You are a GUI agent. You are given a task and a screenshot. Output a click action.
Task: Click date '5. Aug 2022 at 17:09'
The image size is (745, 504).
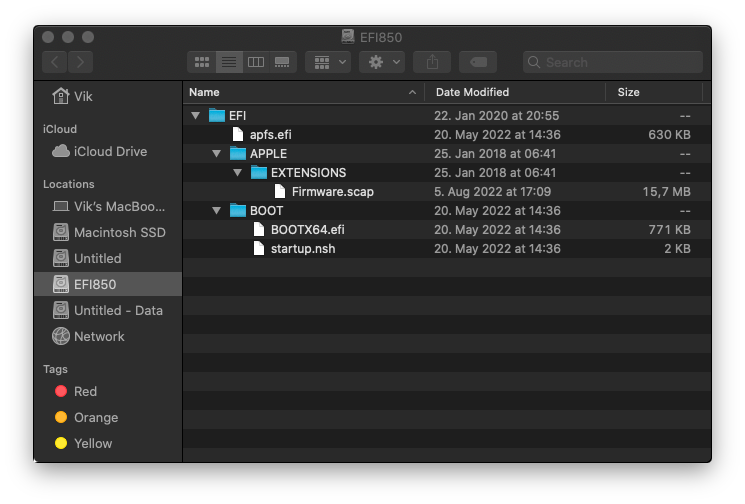tap(493, 191)
